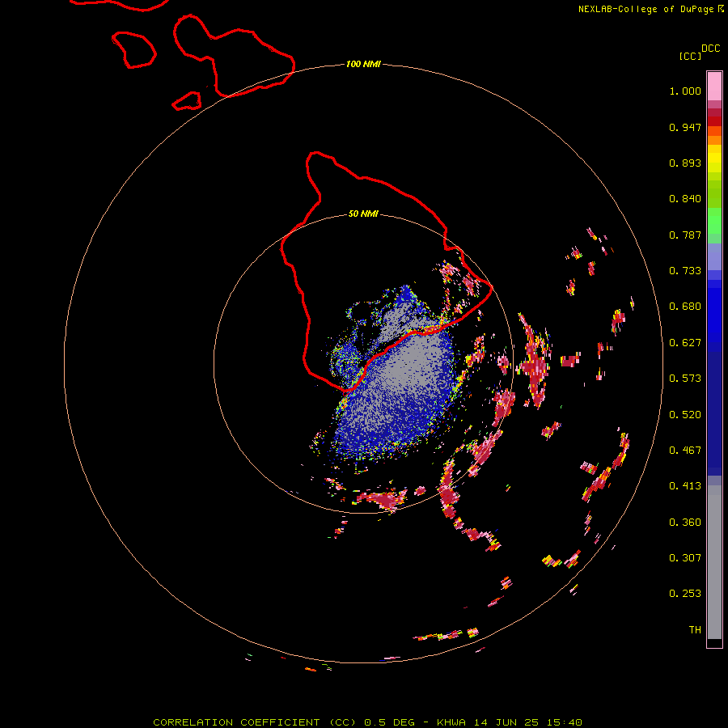Screen dimensions: 728x728
Task: Click the 1.000 color scale value
Action: [x=685, y=91]
